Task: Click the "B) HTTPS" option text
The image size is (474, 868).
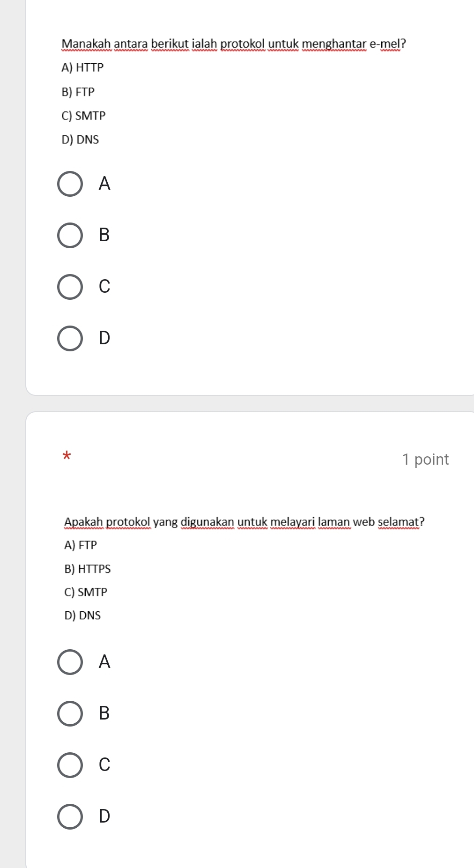Action: pos(88,569)
